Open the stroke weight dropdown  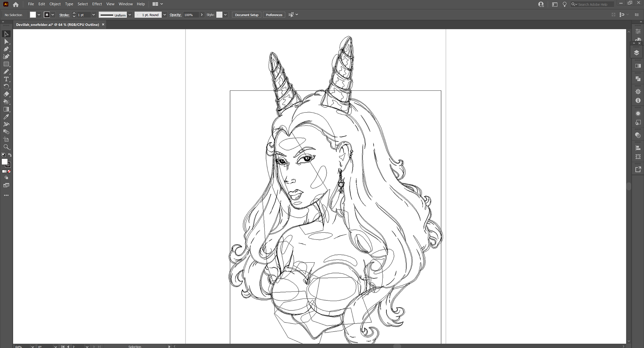tap(94, 15)
